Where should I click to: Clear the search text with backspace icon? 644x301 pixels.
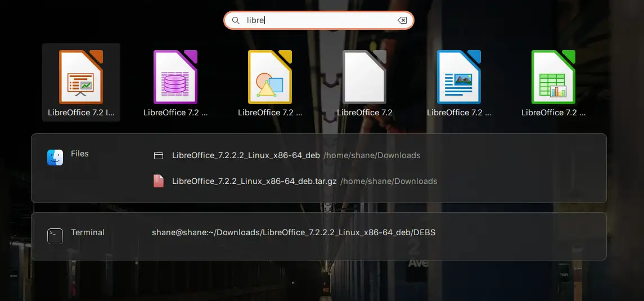click(x=402, y=20)
